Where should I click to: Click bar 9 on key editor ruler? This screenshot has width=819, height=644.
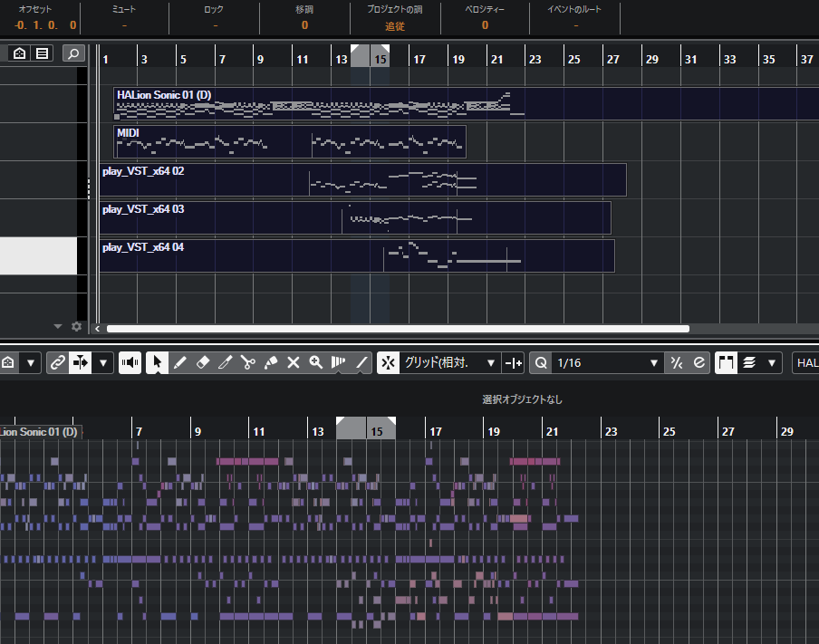(x=198, y=431)
